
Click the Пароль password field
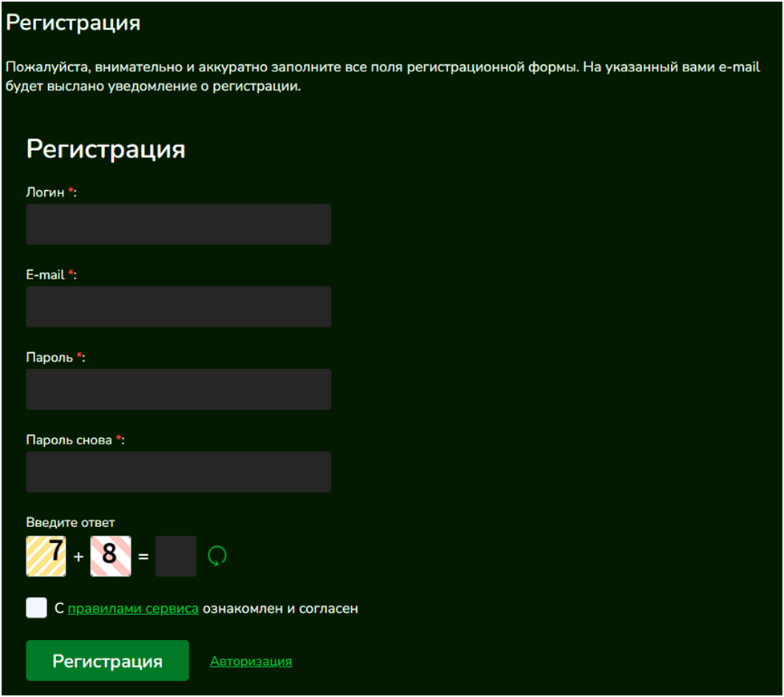point(178,389)
